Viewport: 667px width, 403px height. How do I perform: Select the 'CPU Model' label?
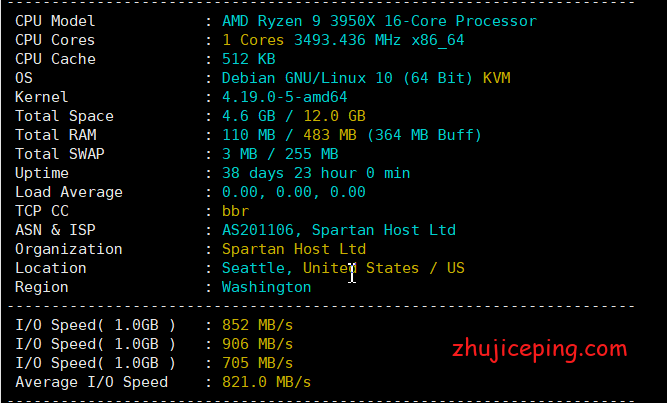click(x=55, y=21)
